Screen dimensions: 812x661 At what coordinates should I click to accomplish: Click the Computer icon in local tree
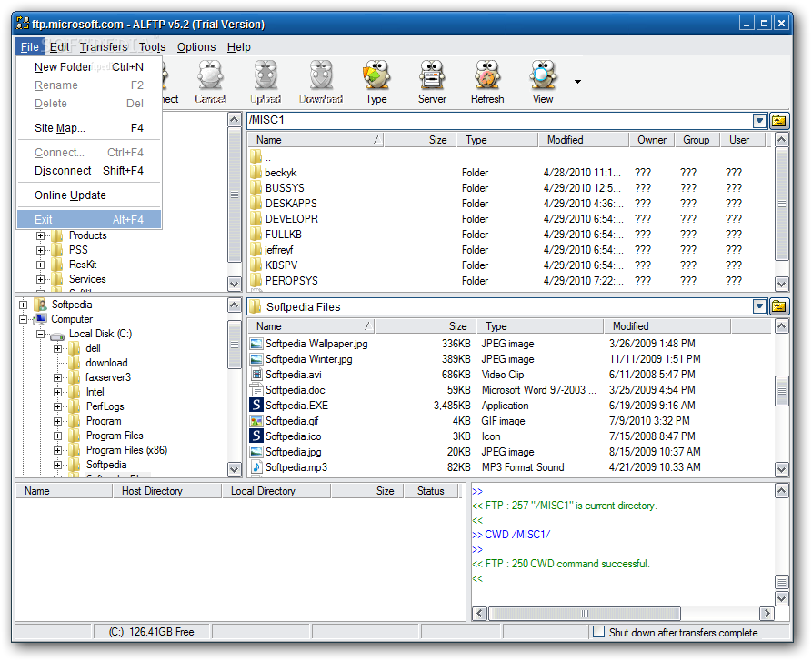pyautogui.click(x=41, y=319)
